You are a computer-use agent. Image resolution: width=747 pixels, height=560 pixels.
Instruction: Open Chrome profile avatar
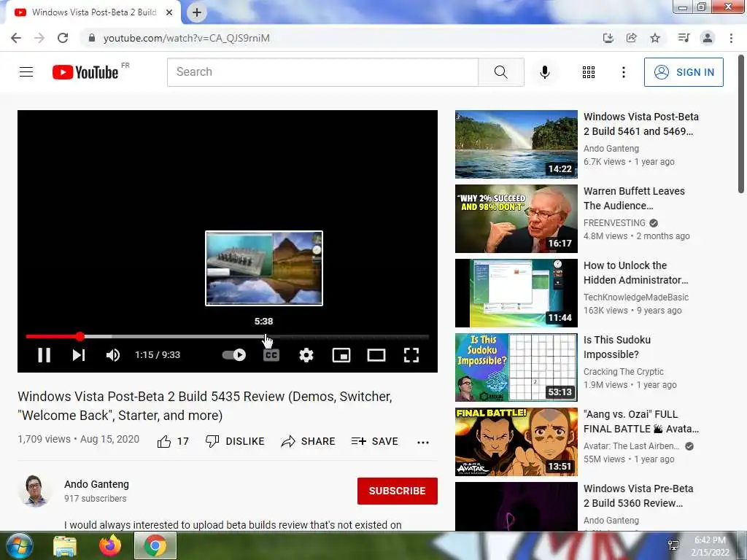(x=708, y=38)
